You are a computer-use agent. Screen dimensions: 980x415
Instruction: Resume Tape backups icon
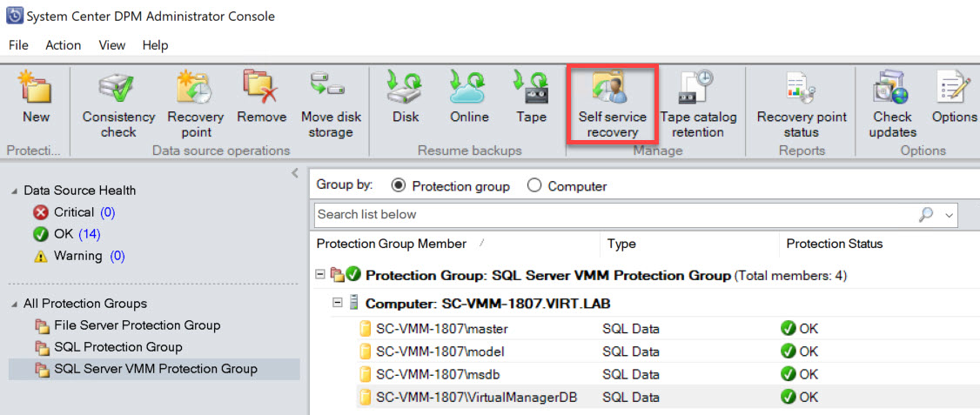tap(531, 88)
